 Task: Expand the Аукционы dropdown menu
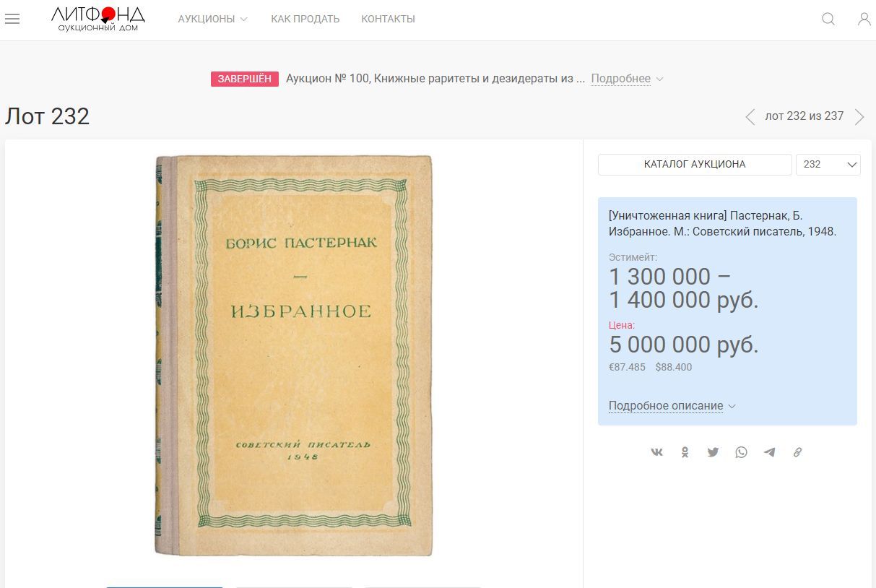tap(213, 19)
